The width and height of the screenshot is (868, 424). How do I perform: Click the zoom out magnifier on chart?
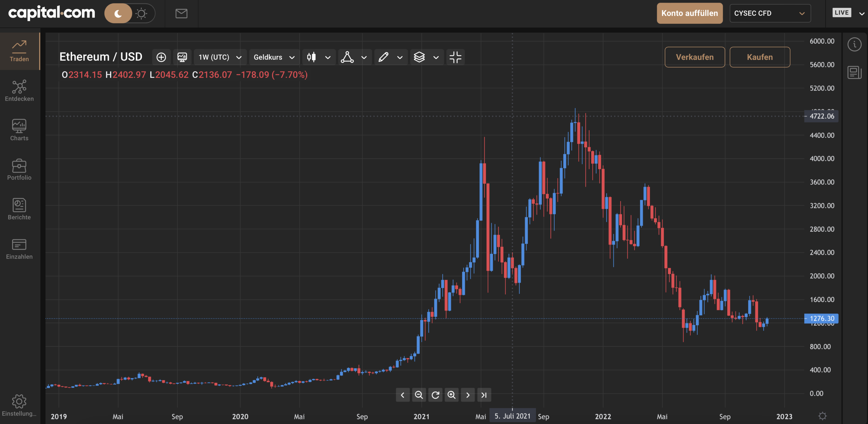(419, 395)
